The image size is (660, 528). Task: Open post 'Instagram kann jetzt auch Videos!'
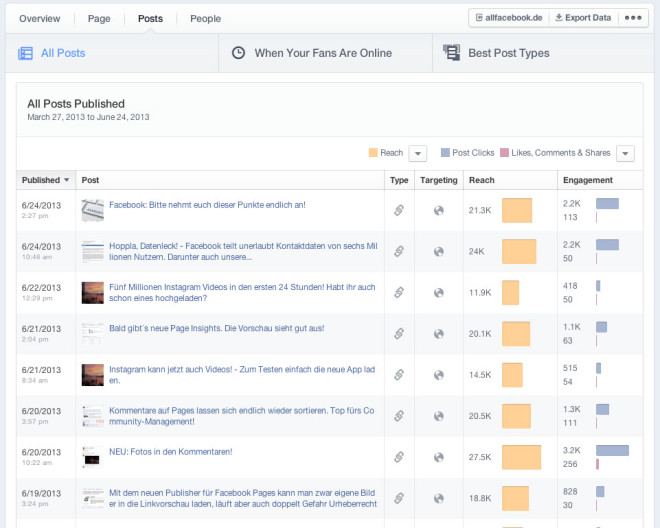[x=242, y=375]
